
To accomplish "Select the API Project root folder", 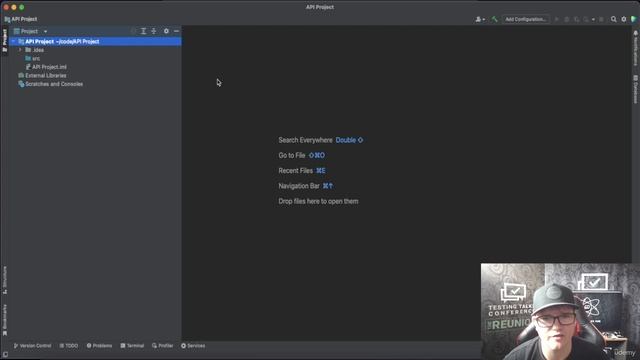I will pyautogui.click(x=96, y=41).
